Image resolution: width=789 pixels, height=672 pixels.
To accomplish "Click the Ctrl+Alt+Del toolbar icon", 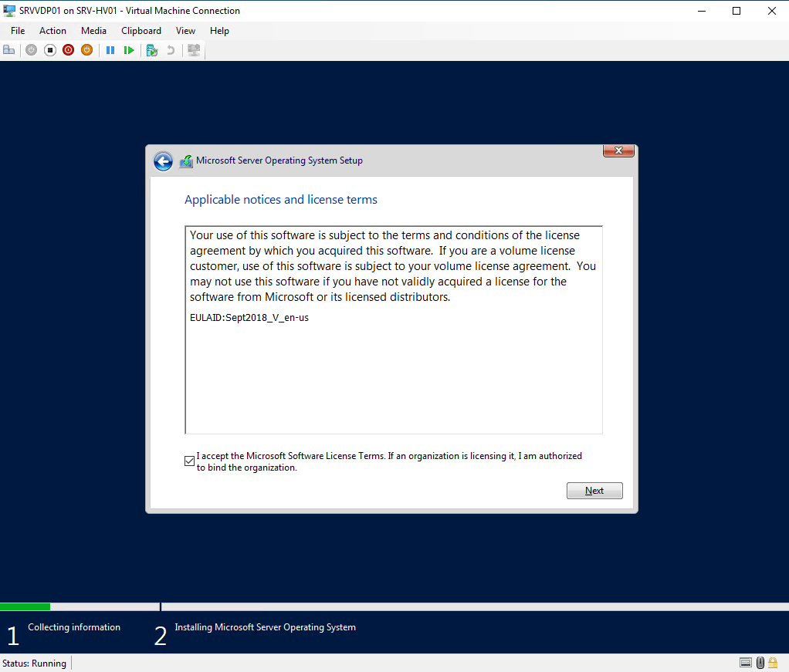I will (x=9, y=50).
